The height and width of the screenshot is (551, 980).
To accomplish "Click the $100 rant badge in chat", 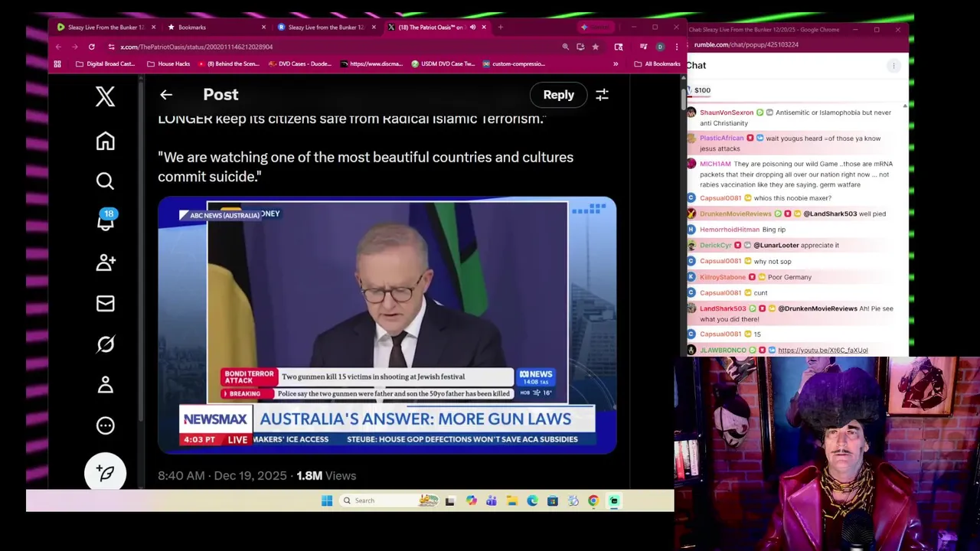I will 698,90.
